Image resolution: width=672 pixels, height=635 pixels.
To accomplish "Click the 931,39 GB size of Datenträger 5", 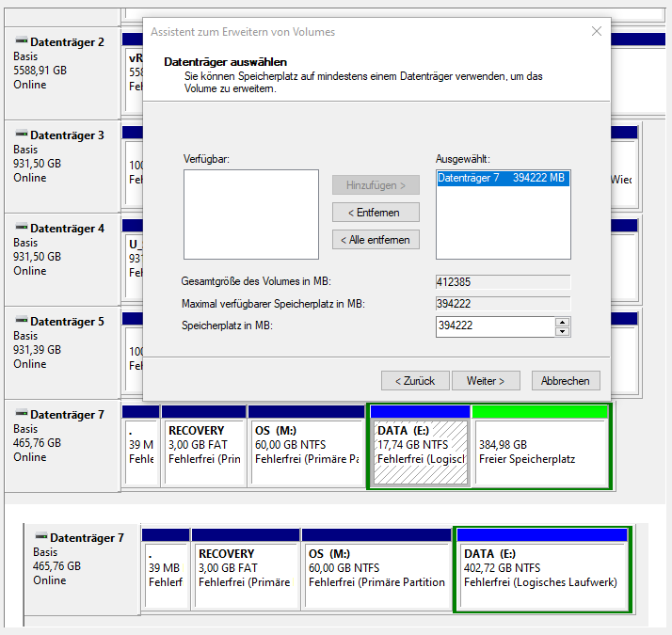I will tap(38, 350).
